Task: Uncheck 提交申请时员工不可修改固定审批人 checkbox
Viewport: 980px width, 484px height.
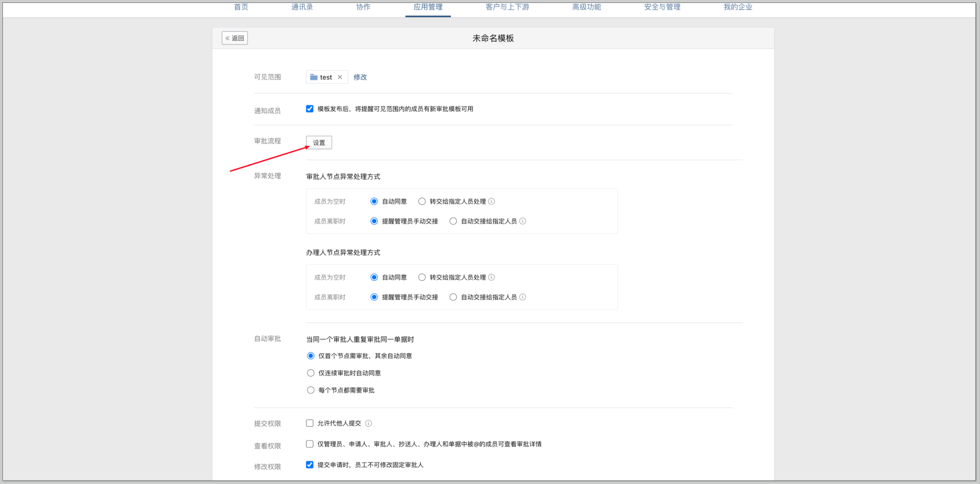Action: coord(310,465)
